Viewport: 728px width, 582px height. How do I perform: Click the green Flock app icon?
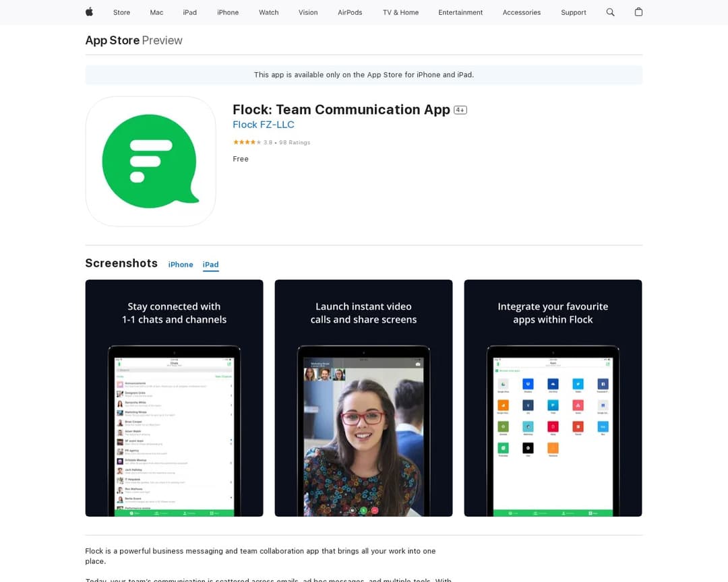150,162
